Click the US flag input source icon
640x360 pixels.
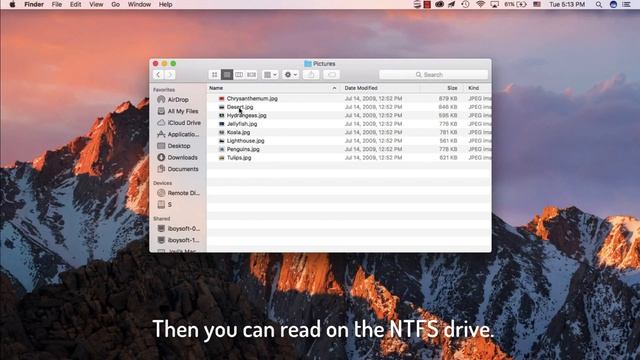coord(537,4)
